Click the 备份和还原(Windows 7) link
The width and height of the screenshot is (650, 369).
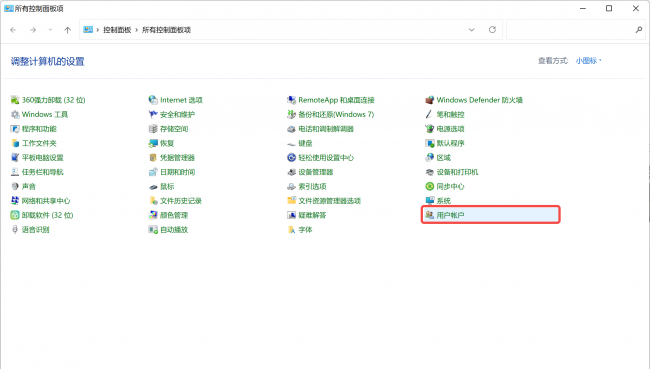coord(336,114)
